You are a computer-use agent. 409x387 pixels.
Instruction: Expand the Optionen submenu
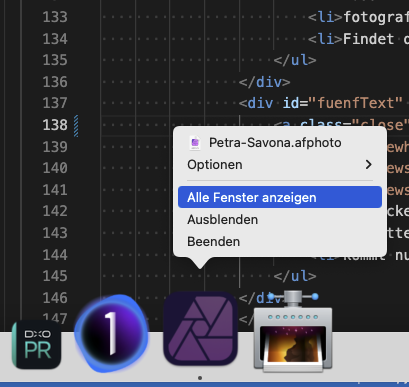pos(280,165)
